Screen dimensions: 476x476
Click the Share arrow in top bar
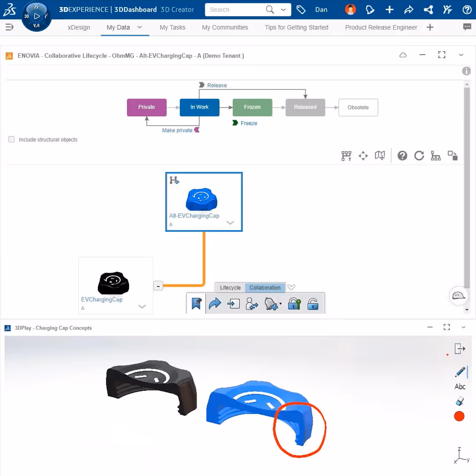[409, 10]
